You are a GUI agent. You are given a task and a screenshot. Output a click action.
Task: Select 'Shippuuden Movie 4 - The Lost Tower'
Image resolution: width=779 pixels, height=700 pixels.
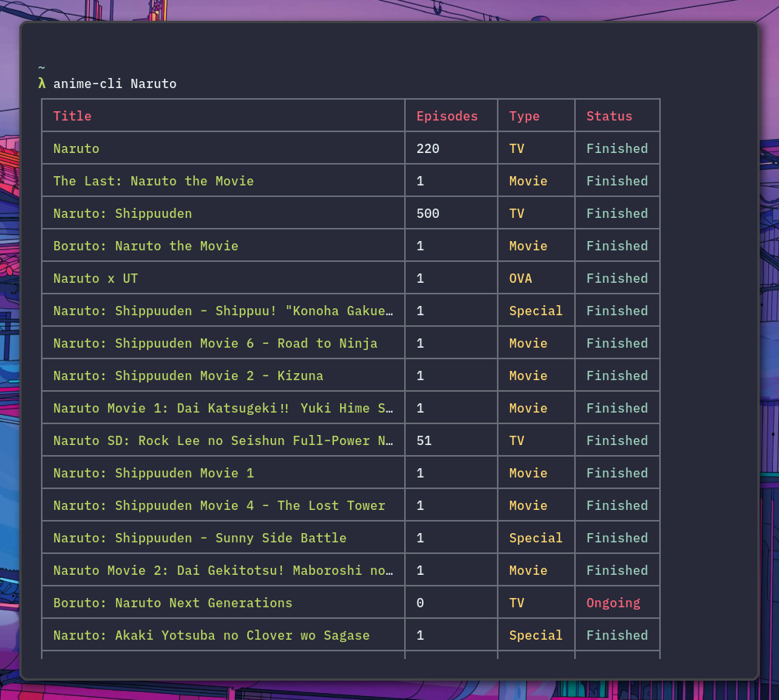[219, 505]
